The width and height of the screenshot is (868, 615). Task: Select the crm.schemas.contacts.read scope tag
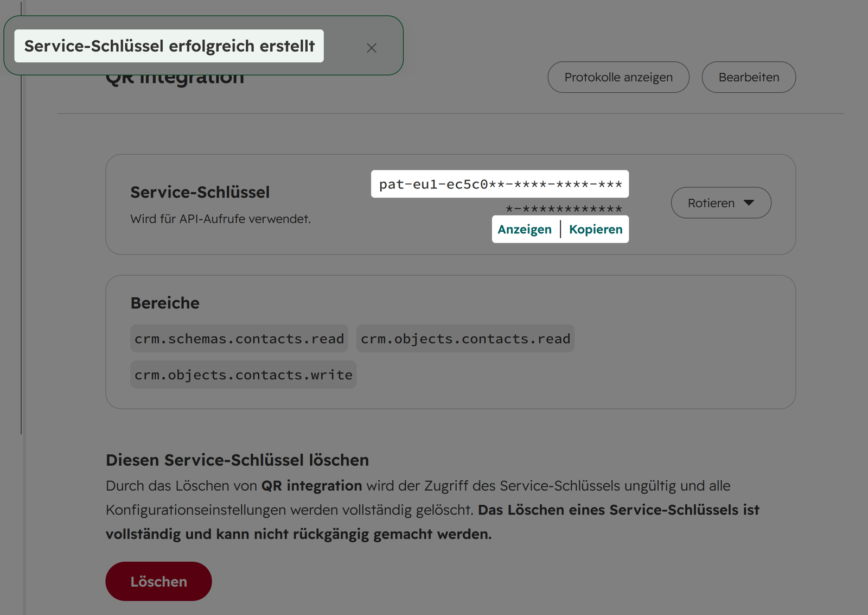point(239,339)
